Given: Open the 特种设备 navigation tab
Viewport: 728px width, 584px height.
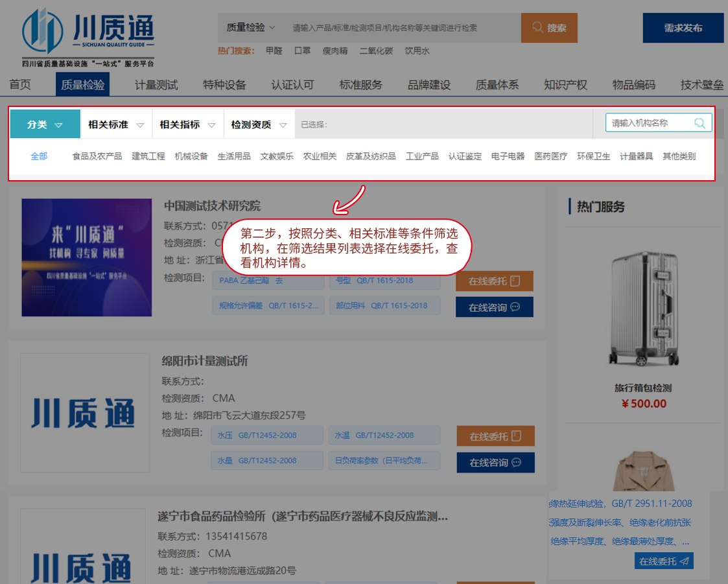Looking at the screenshot, I should [225, 84].
